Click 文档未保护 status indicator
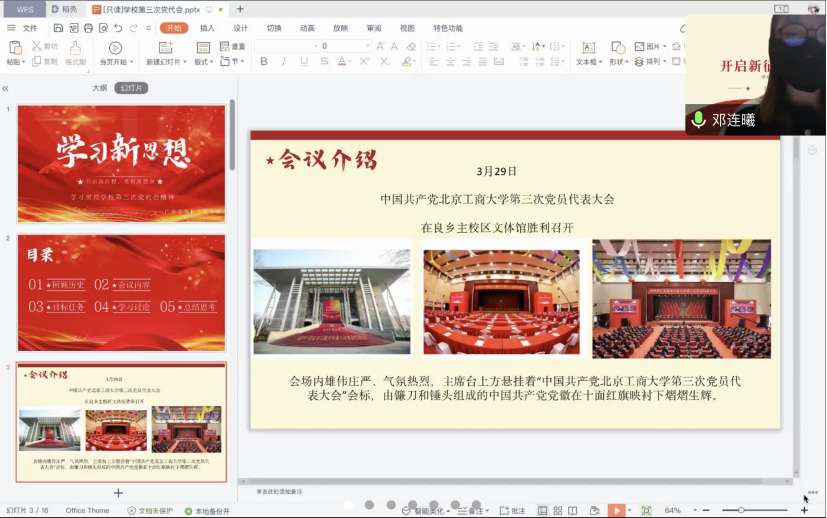Image resolution: width=827 pixels, height=518 pixels. tap(150, 511)
